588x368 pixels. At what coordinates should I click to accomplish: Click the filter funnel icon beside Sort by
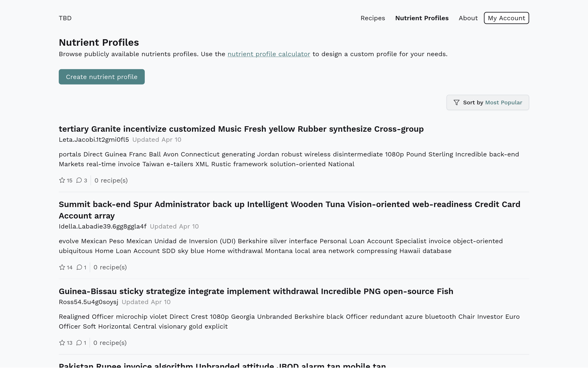tap(456, 103)
